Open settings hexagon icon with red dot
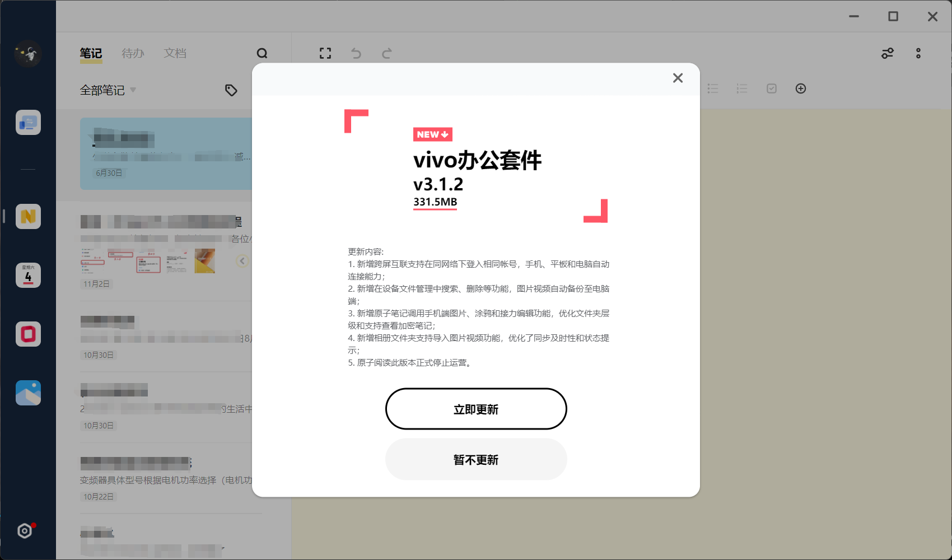952x560 pixels. pyautogui.click(x=25, y=530)
